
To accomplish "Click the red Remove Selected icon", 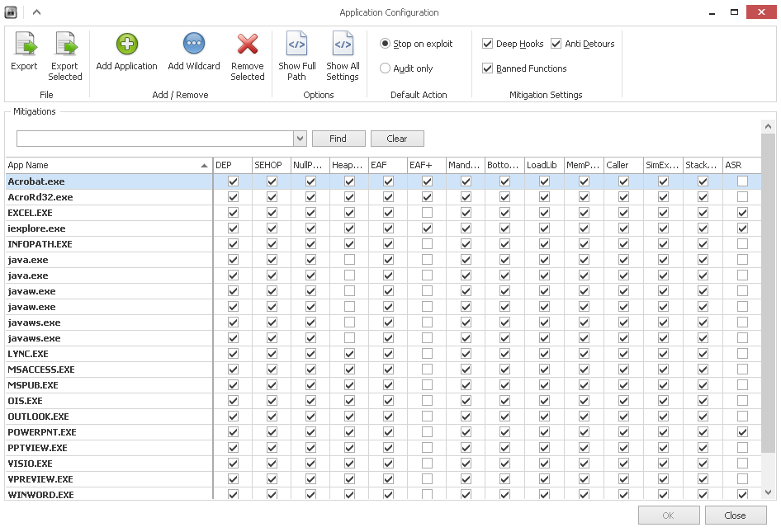I will click(x=247, y=45).
